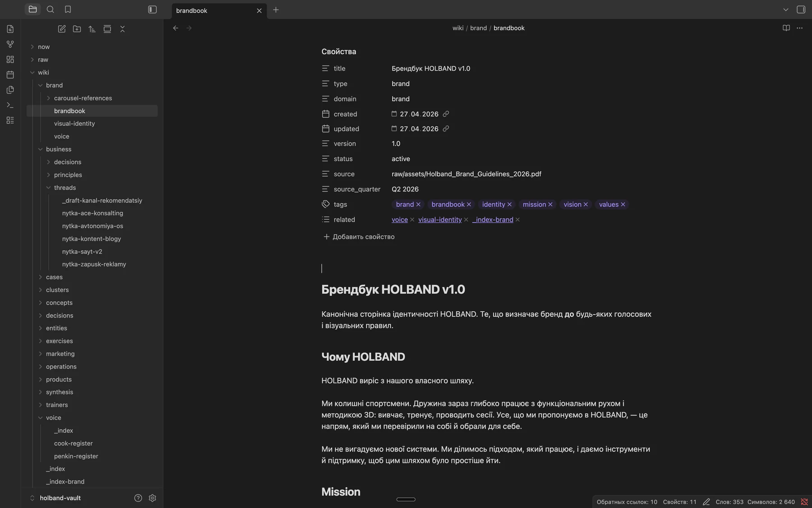Open templates icon in ribbon
The height and width of the screenshot is (508, 812).
point(10,90)
